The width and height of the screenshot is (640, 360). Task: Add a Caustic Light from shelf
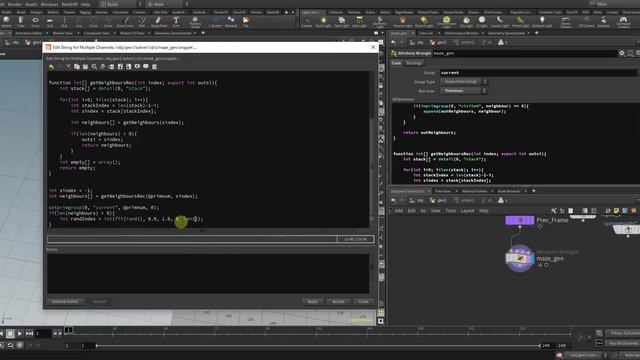(x=500, y=22)
